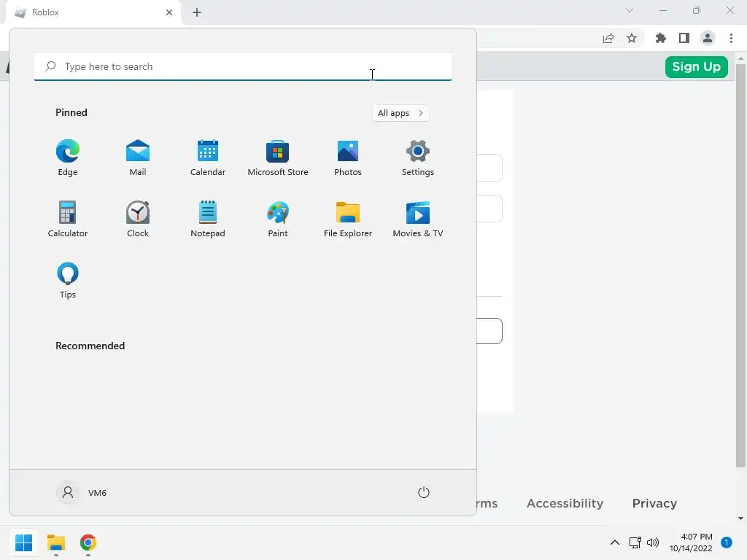Toggle Chrome's side panel
Image resolution: width=747 pixels, height=560 pixels.
[x=684, y=38]
